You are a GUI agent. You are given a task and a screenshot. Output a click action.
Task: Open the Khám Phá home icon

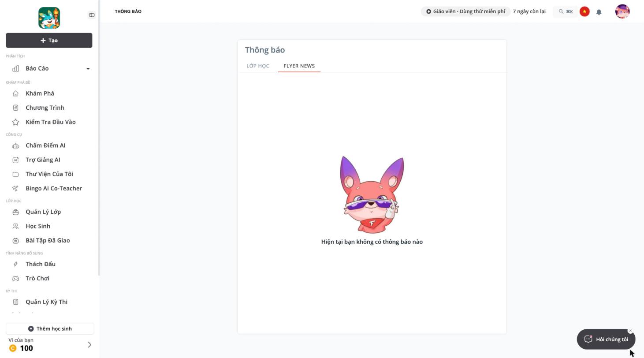pos(16,93)
